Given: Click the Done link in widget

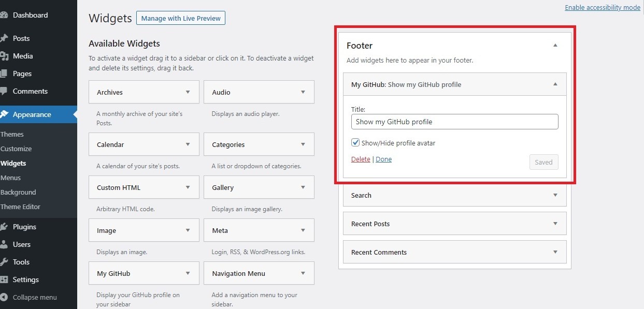Looking at the screenshot, I should 383,159.
